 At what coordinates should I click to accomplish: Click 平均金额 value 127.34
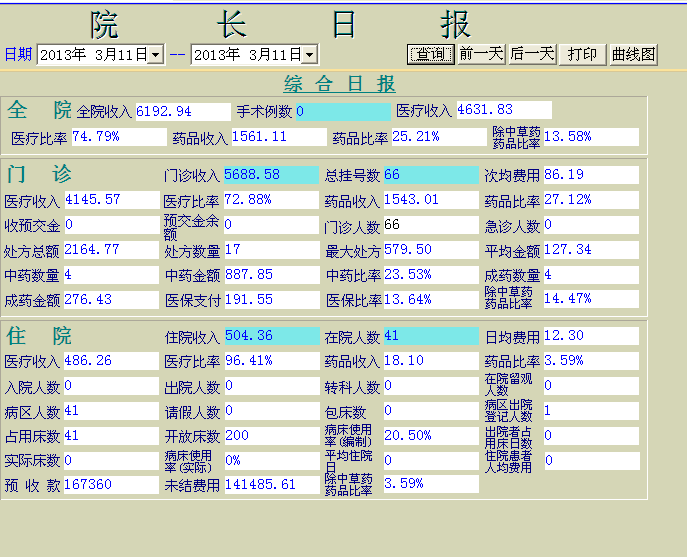[x=591, y=250]
